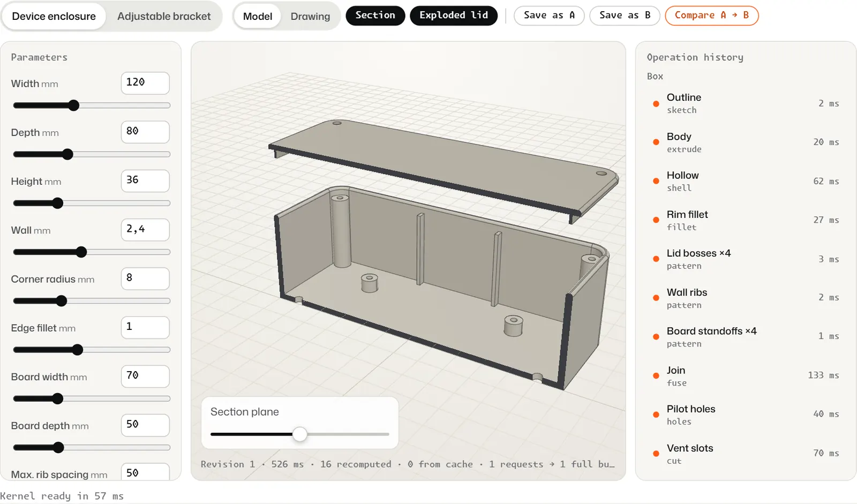Focus the Wall input field showing 2,4

[x=145, y=230]
